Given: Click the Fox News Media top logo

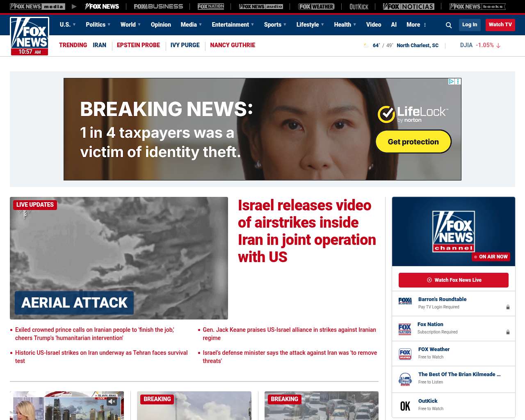Looking at the screenshot, I should coord(37,7).
